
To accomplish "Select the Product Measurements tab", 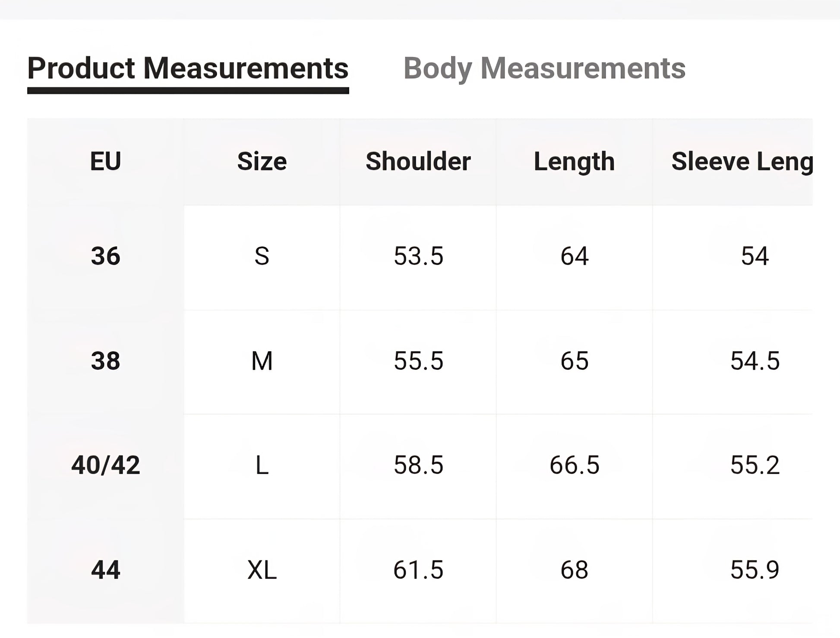I will (x=188, y=69).
